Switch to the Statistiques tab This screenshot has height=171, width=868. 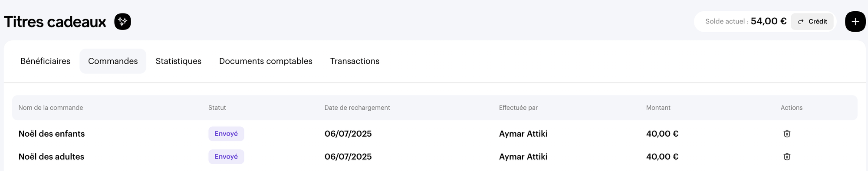click(x=178, y=61)
